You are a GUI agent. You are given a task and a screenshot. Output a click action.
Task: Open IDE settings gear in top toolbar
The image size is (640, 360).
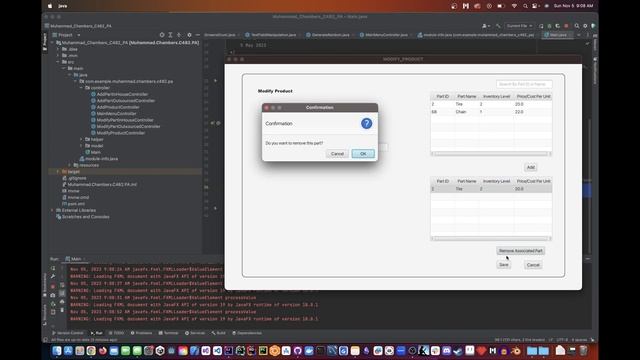tap(585, 26)
